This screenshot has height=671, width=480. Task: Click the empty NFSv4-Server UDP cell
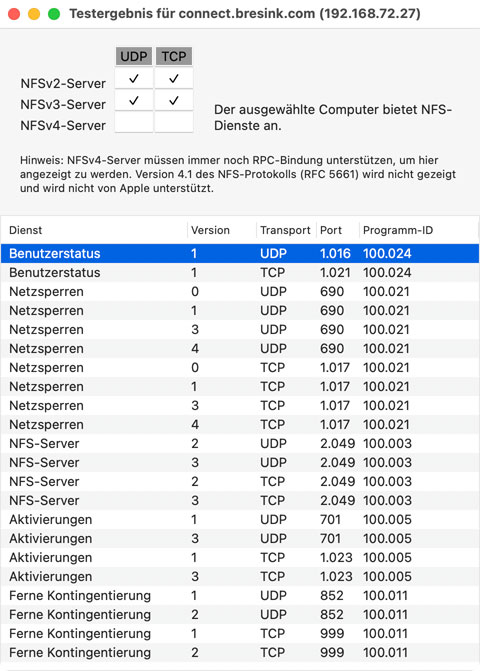(134, 122)
